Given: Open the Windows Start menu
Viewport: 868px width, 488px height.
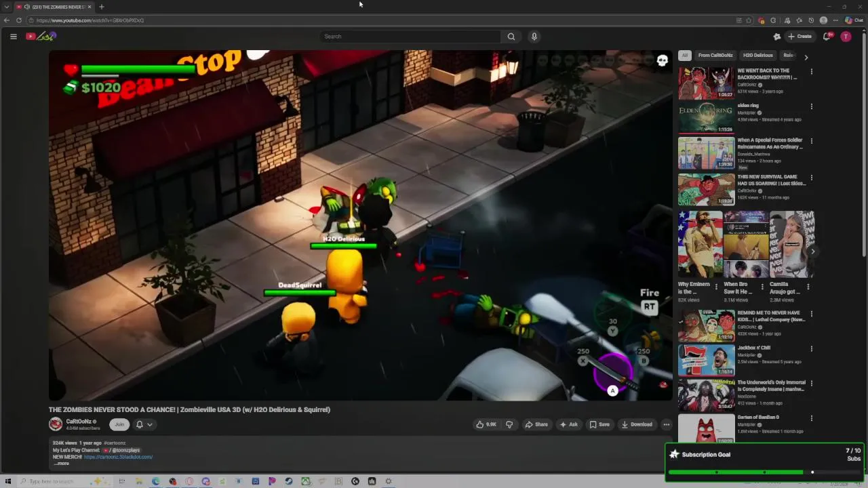Looking at the screenshot, I should [8, 481].
